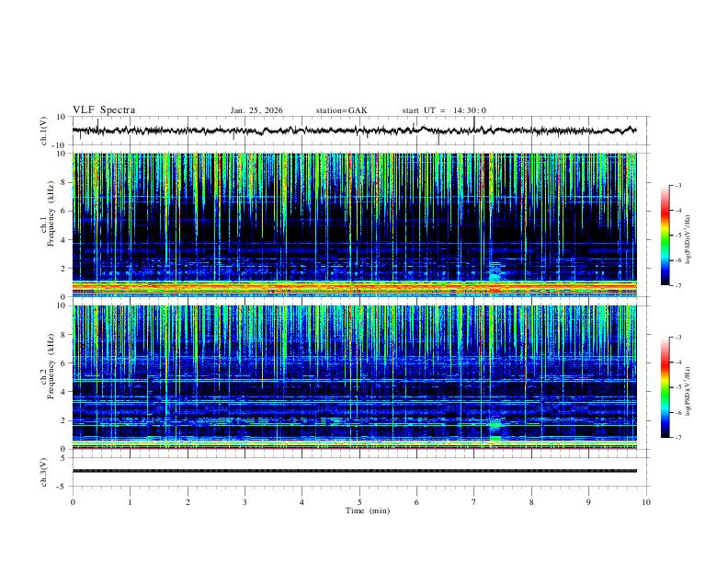The height and width of the screenshot is (563, 728).
Task: Click the ch.1 "Frequency (kHz)" axis label
Action: pyautogui.click(x=51, y=213)
